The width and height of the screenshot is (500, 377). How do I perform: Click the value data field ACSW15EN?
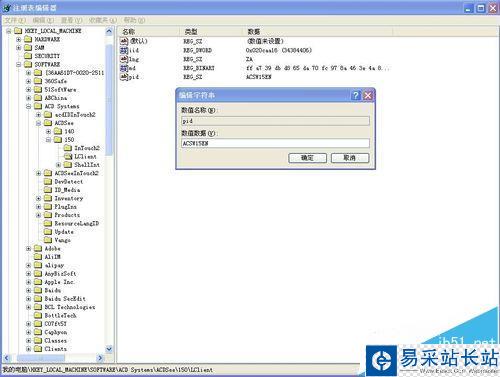[275, 143]
